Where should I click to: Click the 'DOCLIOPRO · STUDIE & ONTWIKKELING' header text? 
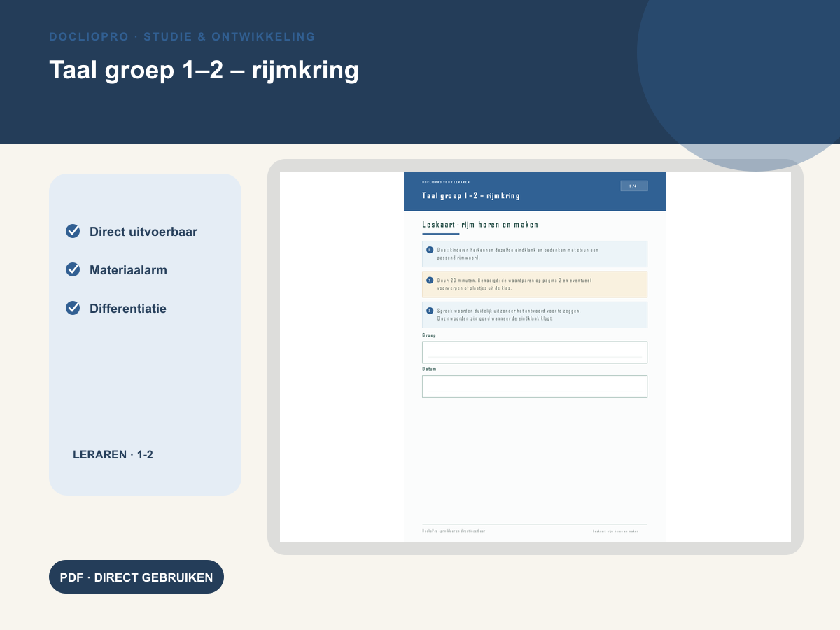click(182, 36)
